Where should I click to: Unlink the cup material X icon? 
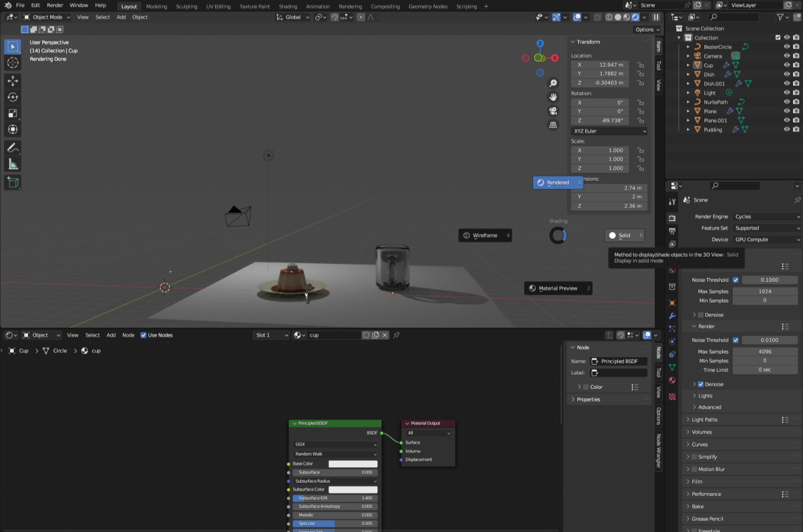pos(385,335)
